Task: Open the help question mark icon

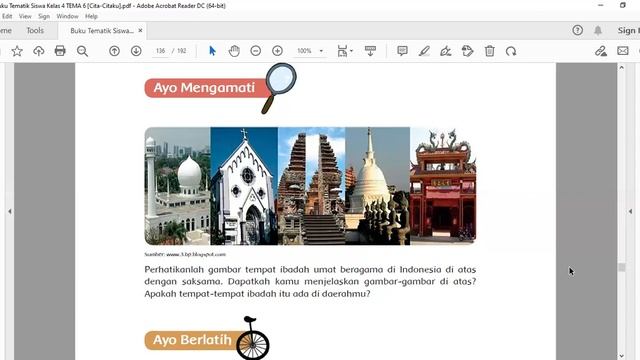Action: tap(578, 30)
